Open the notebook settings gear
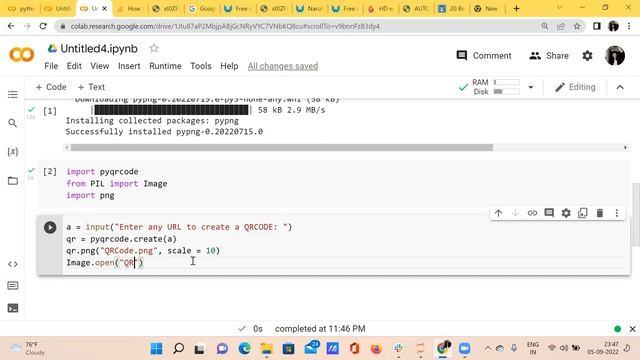The height and width of the screenshot is (360, 640). click(587, 56)
